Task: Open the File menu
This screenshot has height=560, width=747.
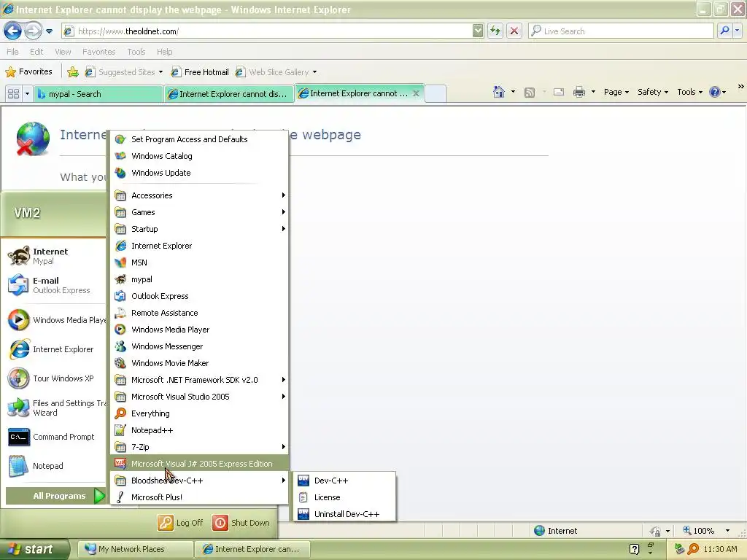Action: point(13,52)
